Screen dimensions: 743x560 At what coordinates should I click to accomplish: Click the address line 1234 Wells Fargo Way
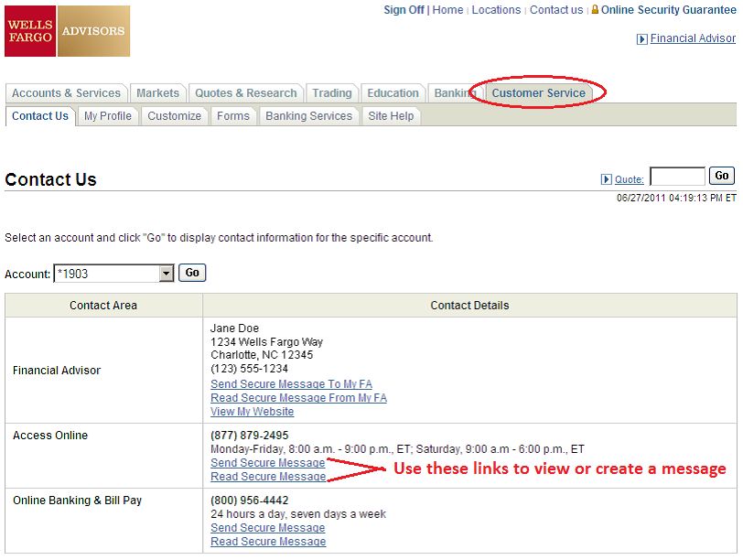(267, 342)
